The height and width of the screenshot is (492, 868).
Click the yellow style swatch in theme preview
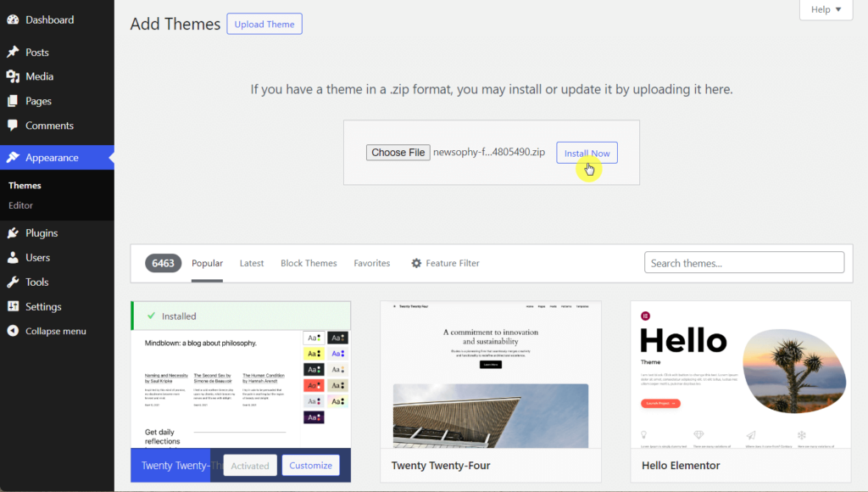[314, 354]
